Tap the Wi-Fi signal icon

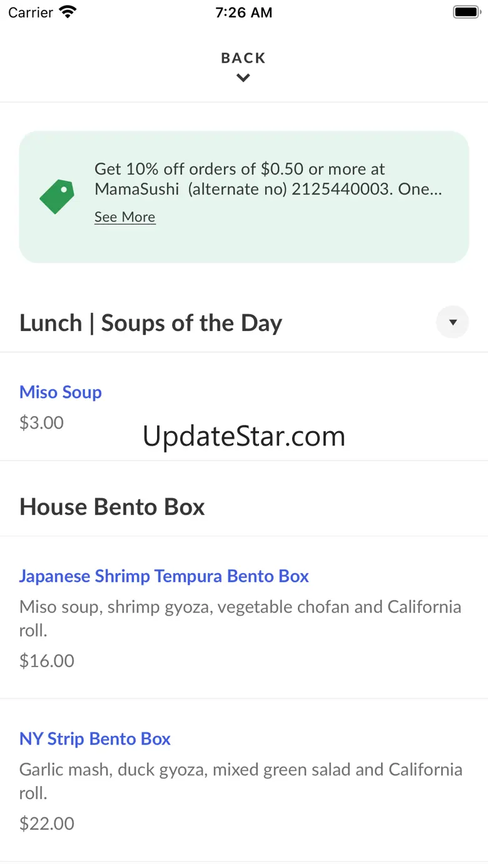pos(68,13)
